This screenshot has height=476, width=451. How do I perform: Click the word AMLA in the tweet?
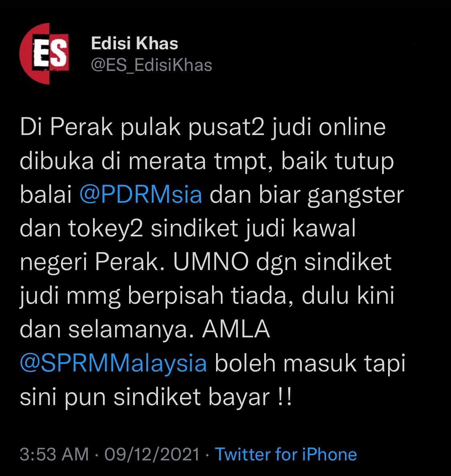click(x=236, y=329)
